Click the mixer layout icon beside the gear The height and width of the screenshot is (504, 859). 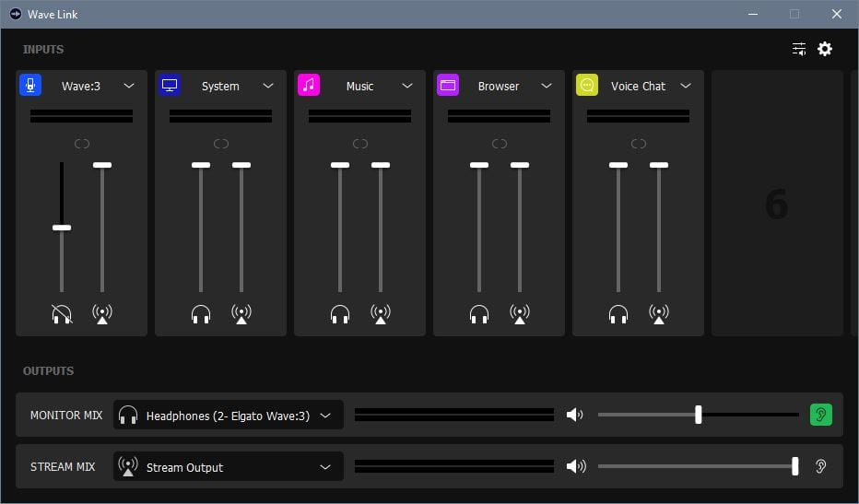pos(799,49)
